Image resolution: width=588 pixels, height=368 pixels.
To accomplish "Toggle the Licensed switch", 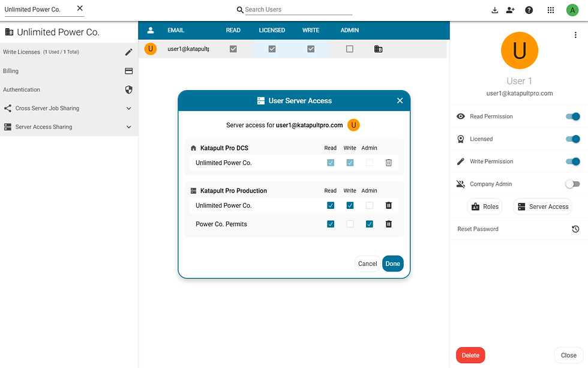I will [x=572, y=139].
